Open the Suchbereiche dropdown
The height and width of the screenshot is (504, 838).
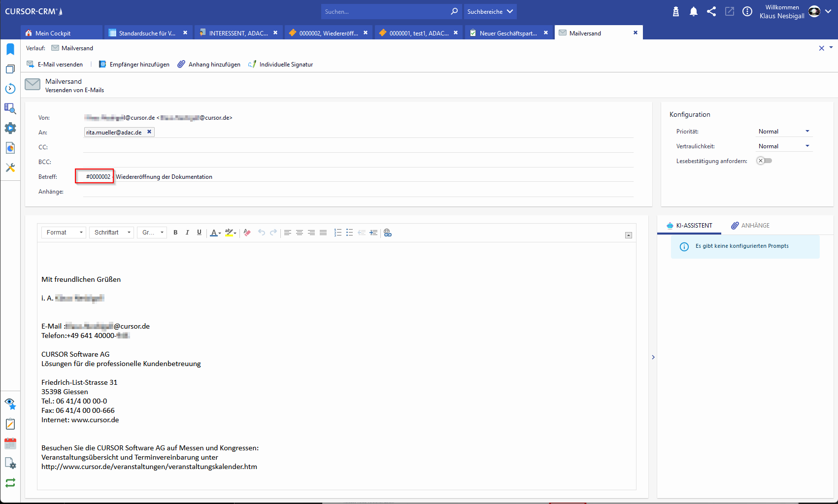click(490, 12)
